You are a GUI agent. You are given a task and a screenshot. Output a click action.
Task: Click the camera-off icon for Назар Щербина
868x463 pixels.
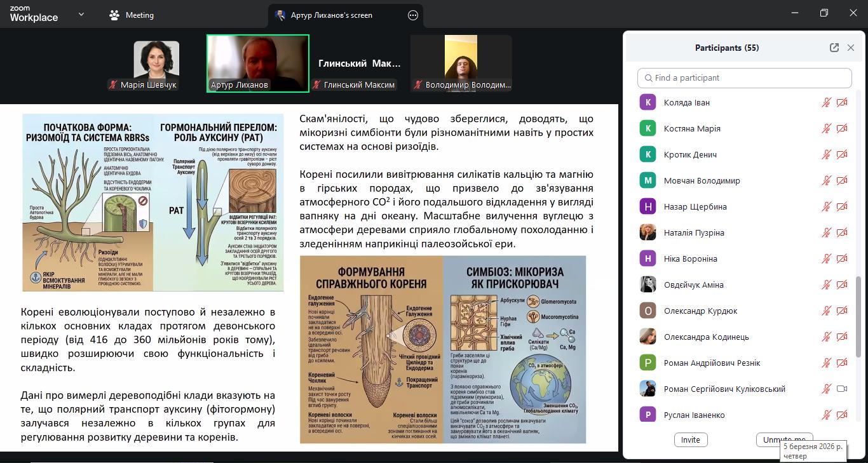842,206
